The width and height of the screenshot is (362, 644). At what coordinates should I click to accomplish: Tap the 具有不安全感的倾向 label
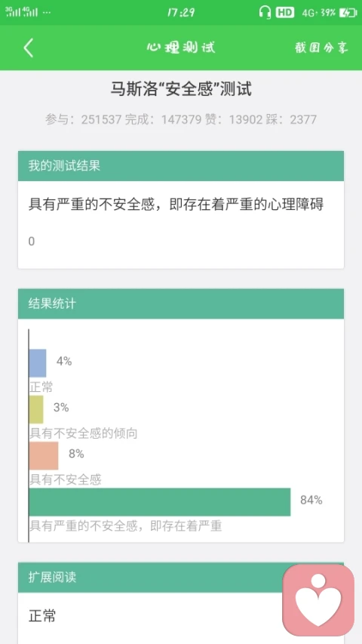(x=83, y=433)
